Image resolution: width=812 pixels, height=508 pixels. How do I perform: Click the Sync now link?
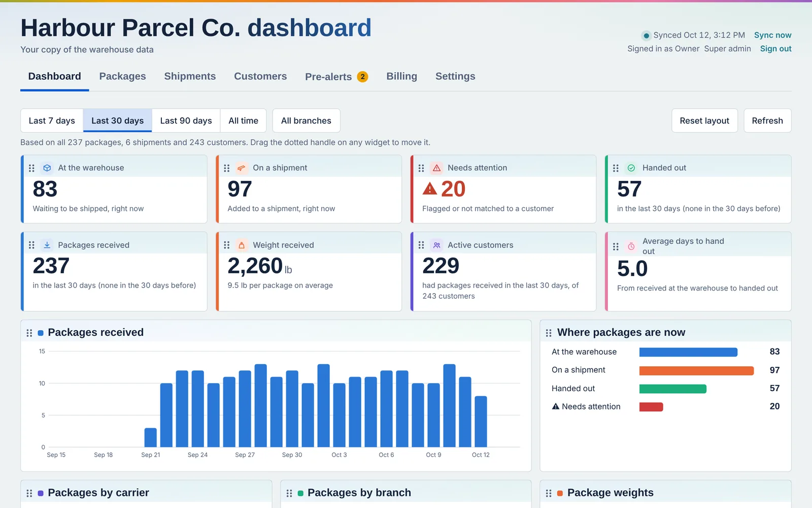click(773, 35)
